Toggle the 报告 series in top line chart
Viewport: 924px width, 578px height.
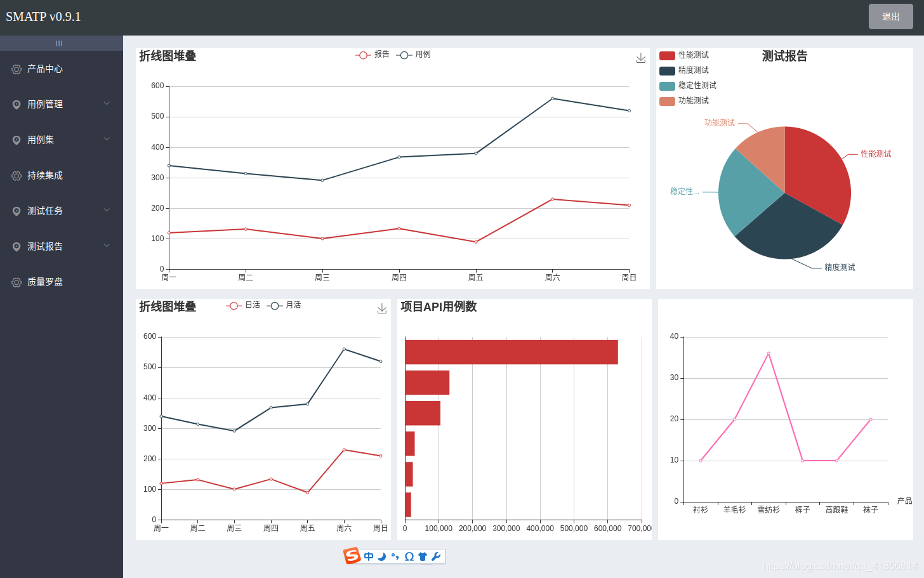point(373,55)
